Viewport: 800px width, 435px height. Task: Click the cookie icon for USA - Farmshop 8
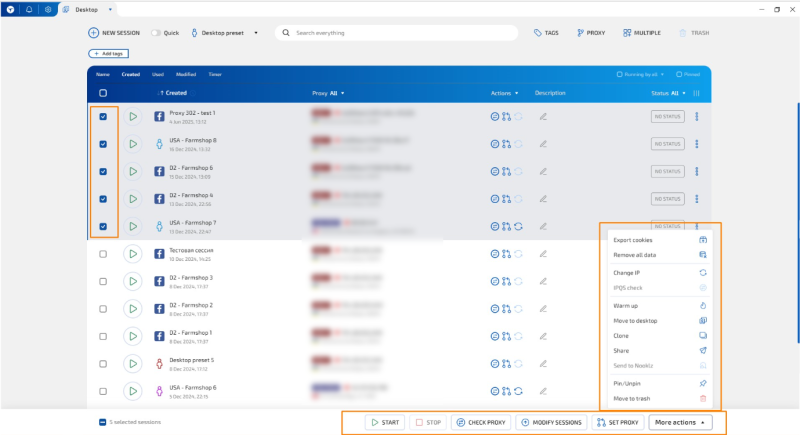[x=494, y=144]
